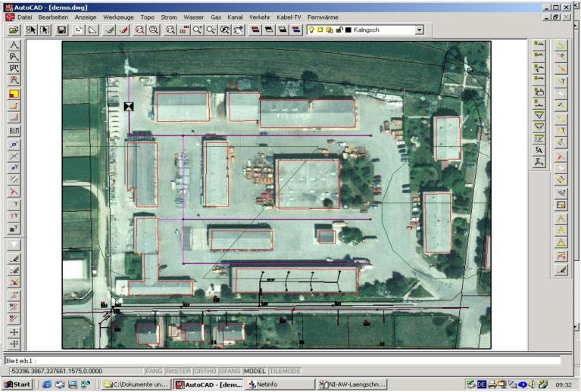This screenshot has height=392, width=581.
Task: Click the open file folder icon
Action: [x=13, y=30]
